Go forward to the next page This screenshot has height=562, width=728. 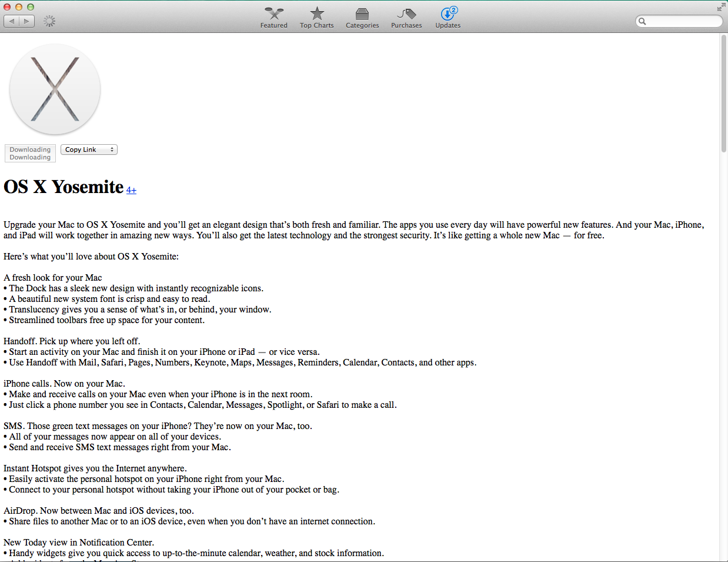pos(26,21)
